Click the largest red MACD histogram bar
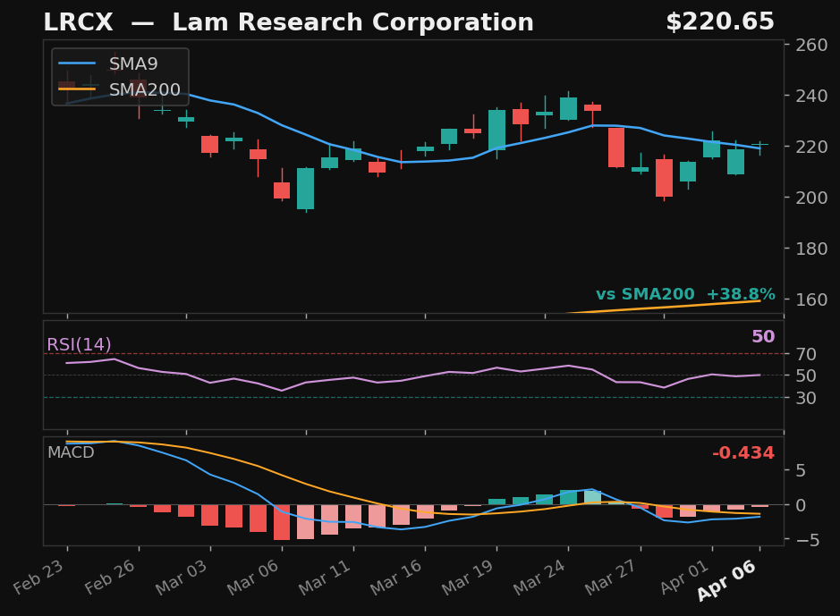The height and width of the screenshot is (616, 840). point(282,522)
